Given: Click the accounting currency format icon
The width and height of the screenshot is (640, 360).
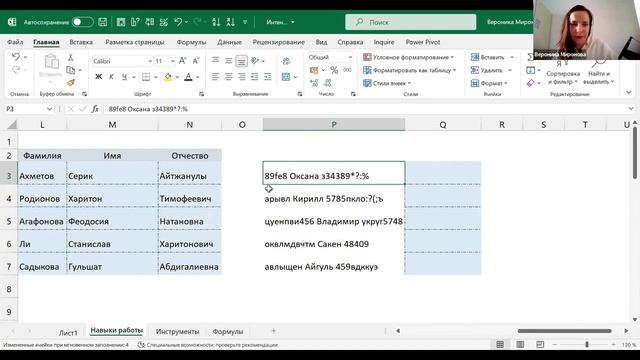Looking at the screenshot, I should (x=314, y=70).
